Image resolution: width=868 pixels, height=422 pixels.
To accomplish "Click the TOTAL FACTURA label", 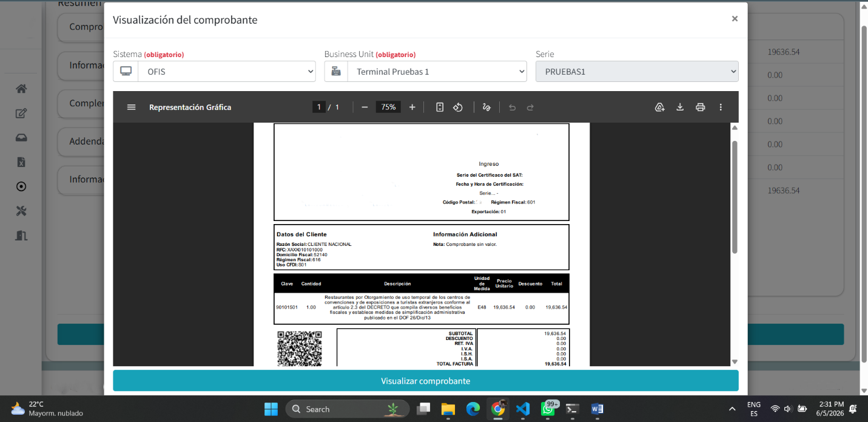I will coord(454,364).
